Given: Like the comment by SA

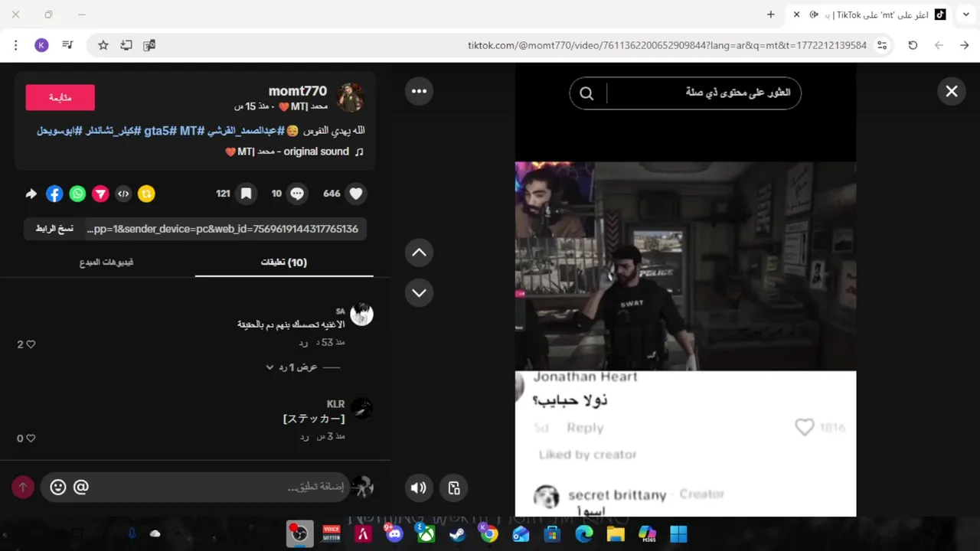Looking at the screenshot, I should (x=31, y=344).
